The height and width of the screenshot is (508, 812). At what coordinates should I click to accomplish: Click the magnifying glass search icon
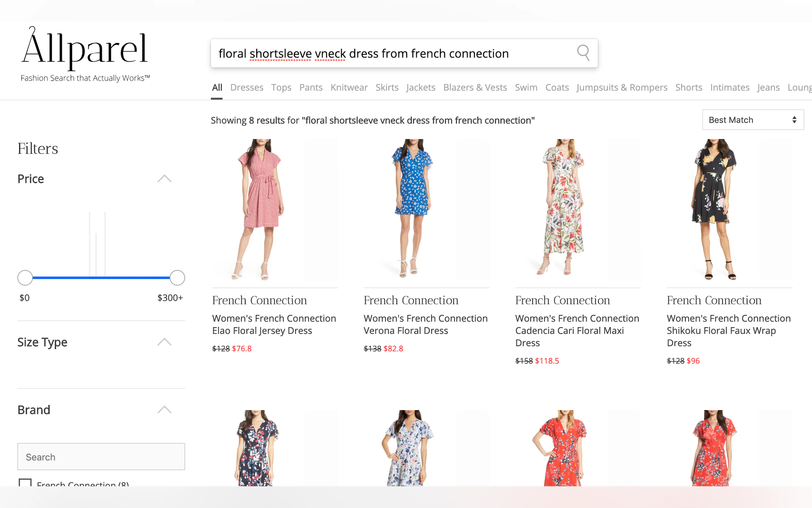pyautogui.click(x=583, y=53)
